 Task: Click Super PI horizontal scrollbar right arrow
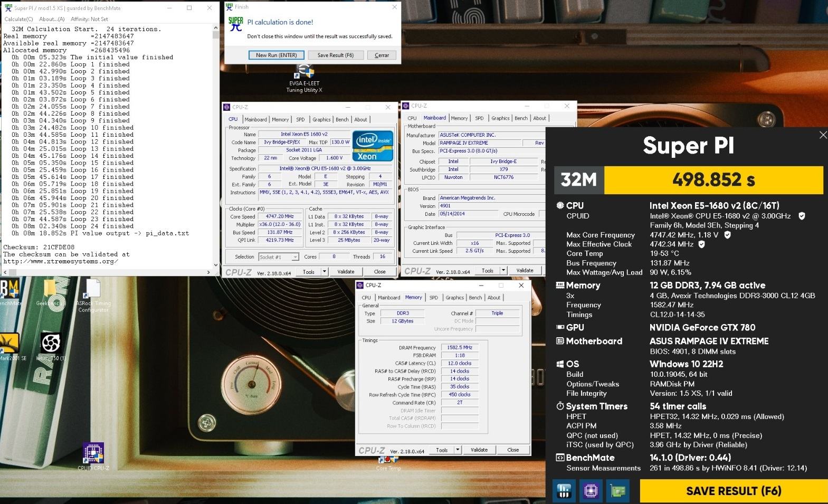click(208, 272)
